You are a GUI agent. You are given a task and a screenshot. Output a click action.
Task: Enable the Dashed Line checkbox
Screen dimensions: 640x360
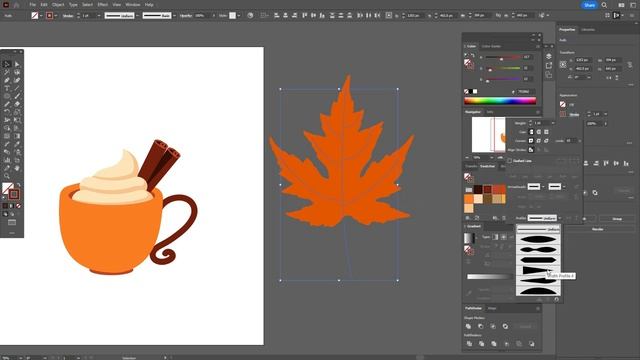(x=509, y=160)
